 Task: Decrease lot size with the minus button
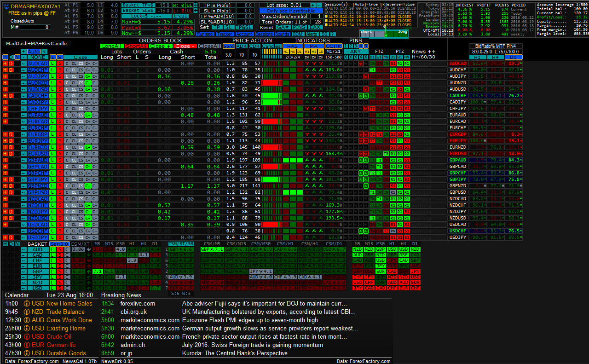coord(319,5)
